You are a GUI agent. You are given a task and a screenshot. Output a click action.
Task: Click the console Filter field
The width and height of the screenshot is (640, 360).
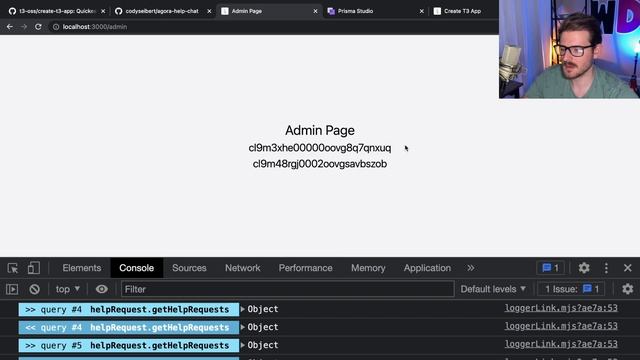point(287,289)
